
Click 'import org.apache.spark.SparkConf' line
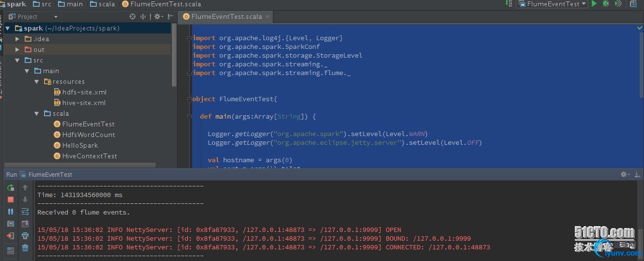tap(256, 46)
